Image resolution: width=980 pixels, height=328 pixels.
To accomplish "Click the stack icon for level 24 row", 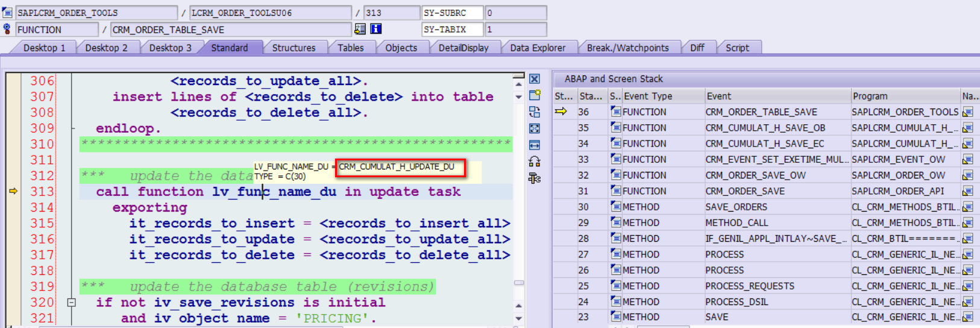I will coord(615,301).
